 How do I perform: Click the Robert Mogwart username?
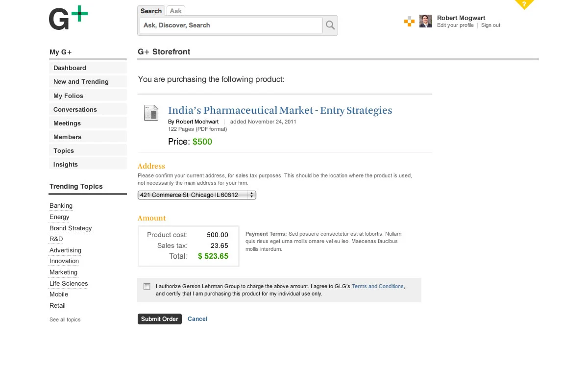461,18
